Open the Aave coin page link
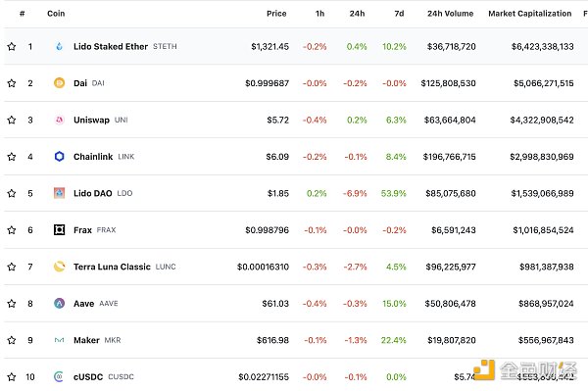Image resolution: width=588 pixels, height=391 pixels. coord(83,303)
